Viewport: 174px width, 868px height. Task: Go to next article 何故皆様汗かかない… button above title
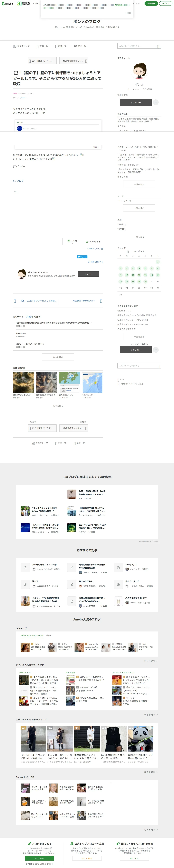click(x=74, y=61)
